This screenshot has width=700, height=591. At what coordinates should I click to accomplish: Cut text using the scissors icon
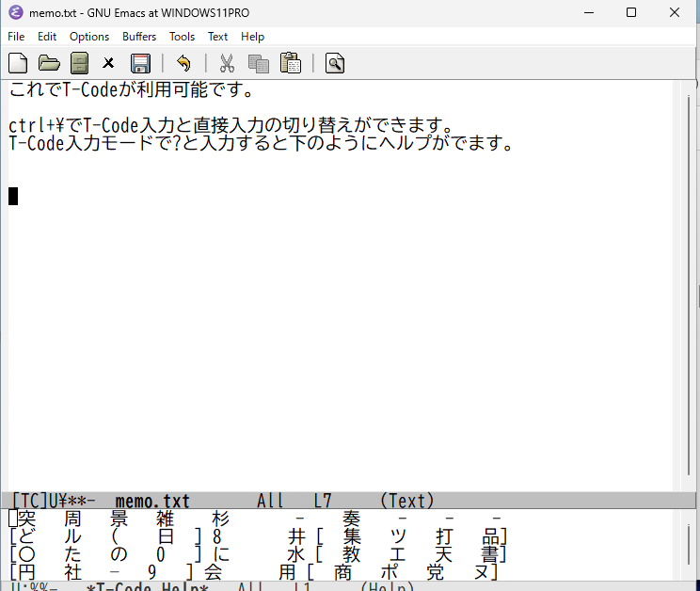227,63
